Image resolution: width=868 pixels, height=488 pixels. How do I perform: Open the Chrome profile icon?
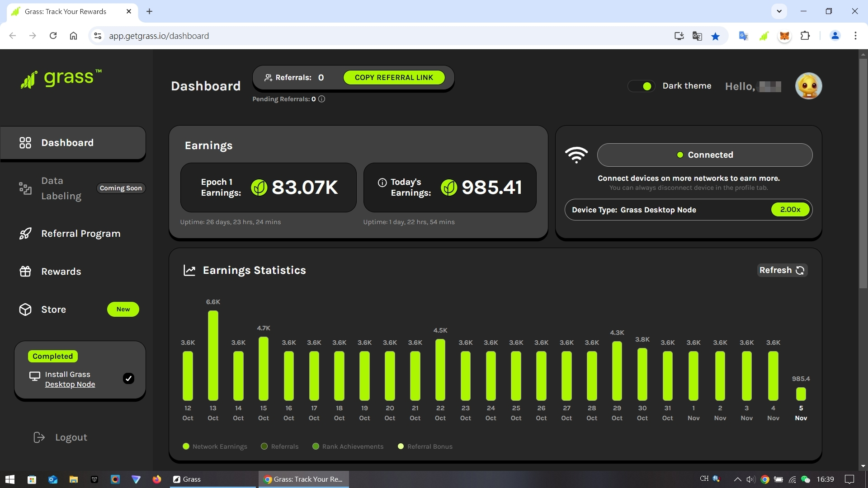click(x=835, y=36)
